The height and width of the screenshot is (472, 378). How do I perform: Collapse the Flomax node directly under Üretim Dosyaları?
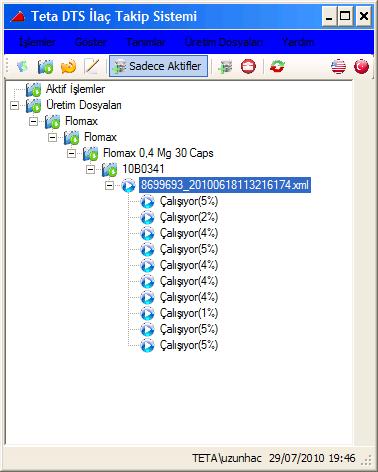(x=33, y=121)
